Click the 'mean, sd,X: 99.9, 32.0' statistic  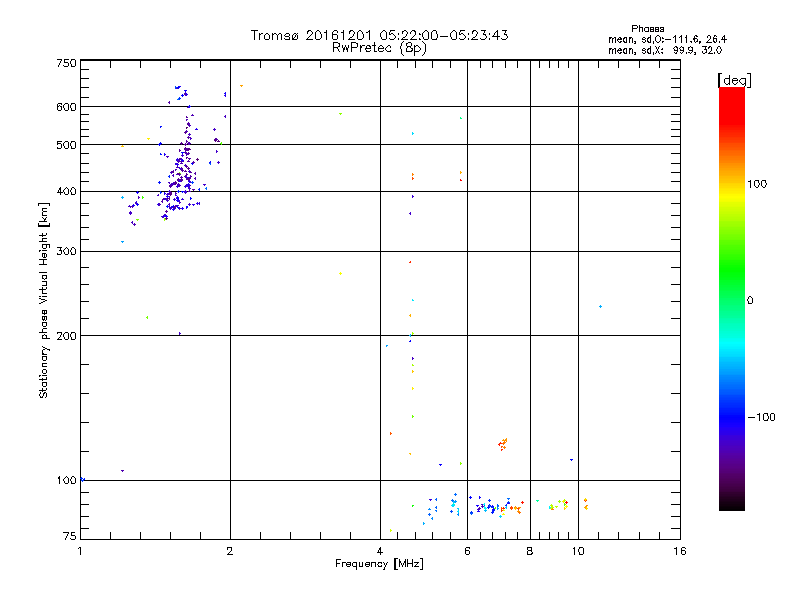pos(665,51)
